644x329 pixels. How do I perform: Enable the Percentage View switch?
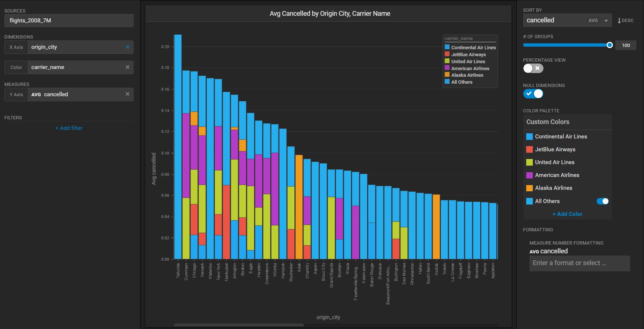point(533,68)
